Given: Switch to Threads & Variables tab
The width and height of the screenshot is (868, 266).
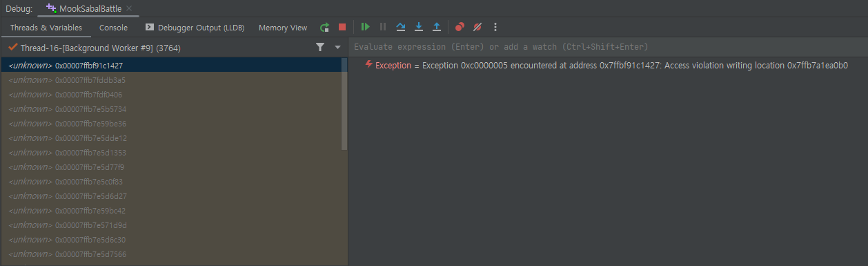Looking at the screenshot, I should pos(46,28).
